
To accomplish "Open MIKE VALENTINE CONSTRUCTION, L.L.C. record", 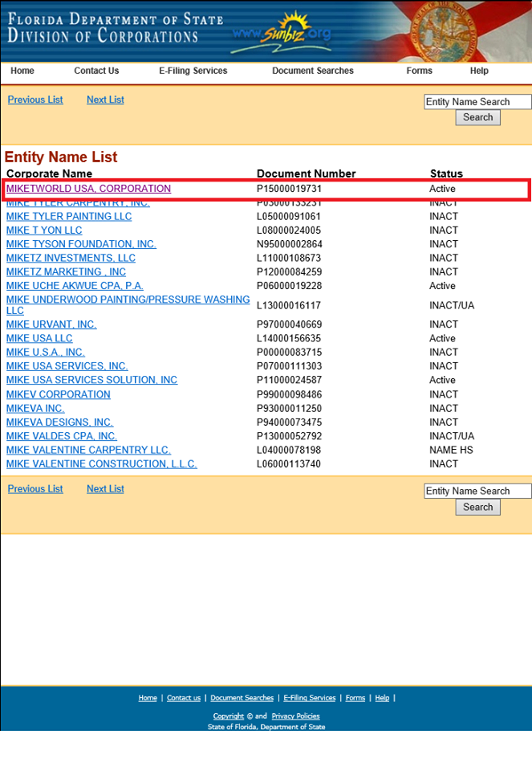I will [x=102, y=463].
